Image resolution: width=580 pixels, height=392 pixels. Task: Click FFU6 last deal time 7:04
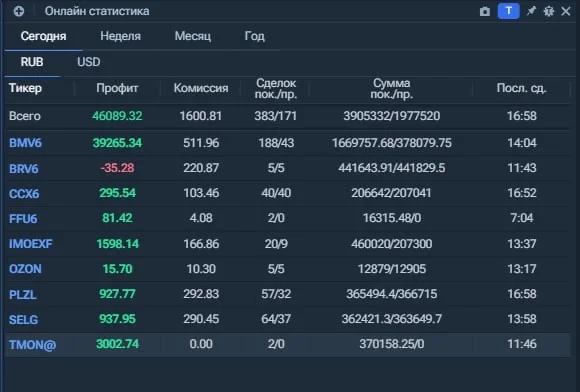click(x=522, y=218)
